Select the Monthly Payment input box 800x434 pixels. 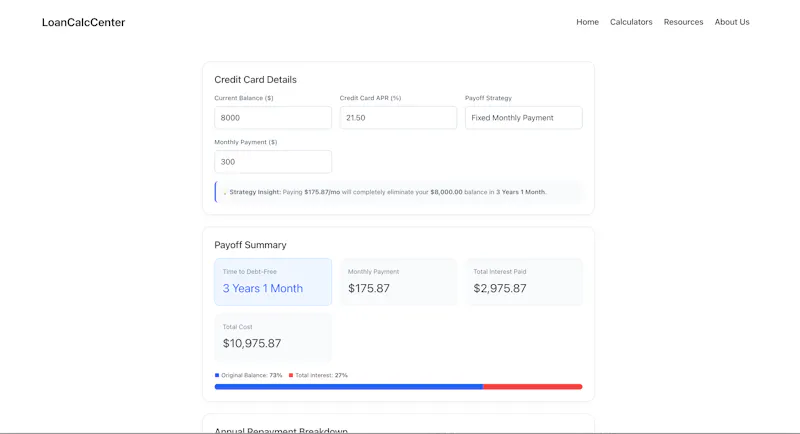(273, 162)
